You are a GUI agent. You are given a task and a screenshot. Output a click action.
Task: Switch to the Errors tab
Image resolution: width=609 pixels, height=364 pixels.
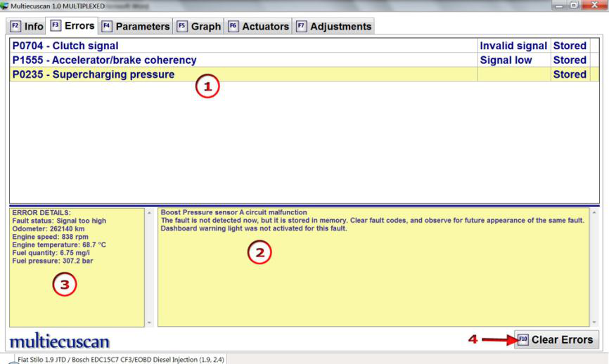click(73, 26)
